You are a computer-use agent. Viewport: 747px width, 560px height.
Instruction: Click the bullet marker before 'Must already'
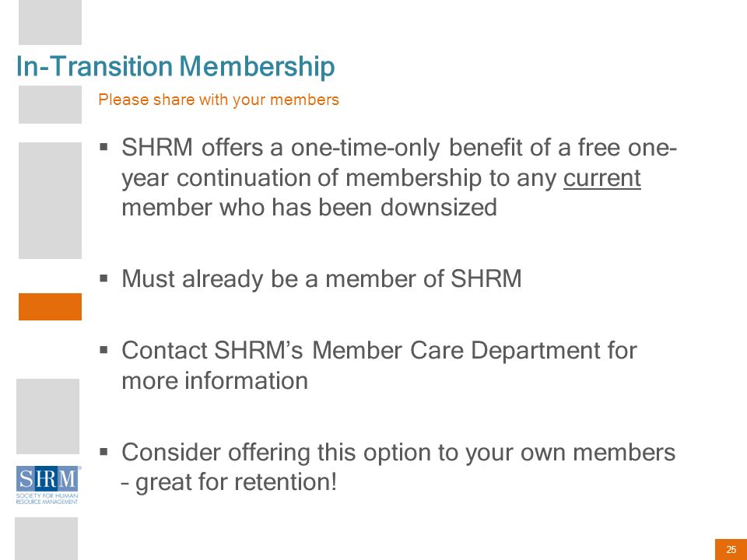103,278
